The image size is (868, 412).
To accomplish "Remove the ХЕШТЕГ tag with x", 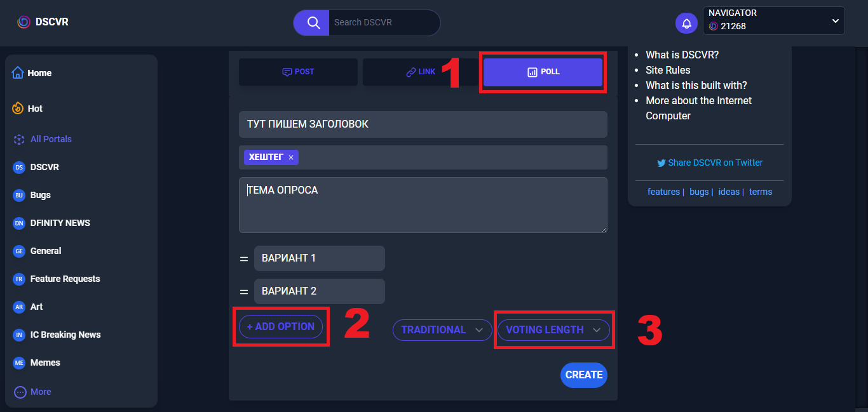I will point(291,157).
